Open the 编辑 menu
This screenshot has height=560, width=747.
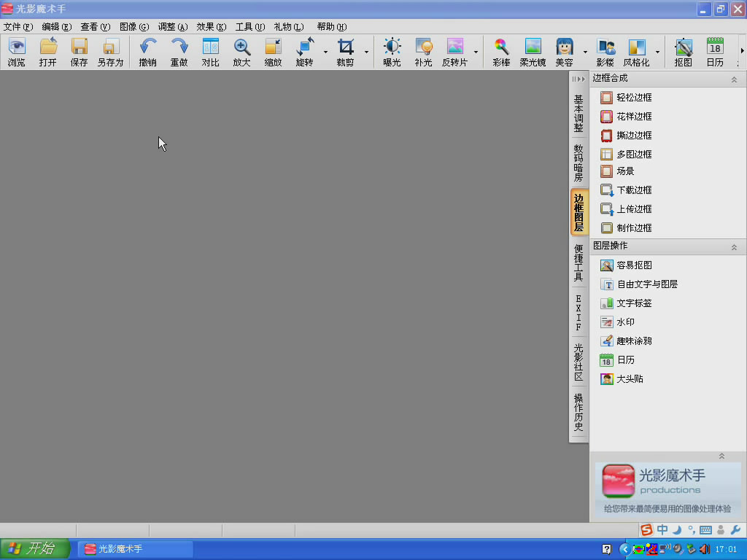57,27
